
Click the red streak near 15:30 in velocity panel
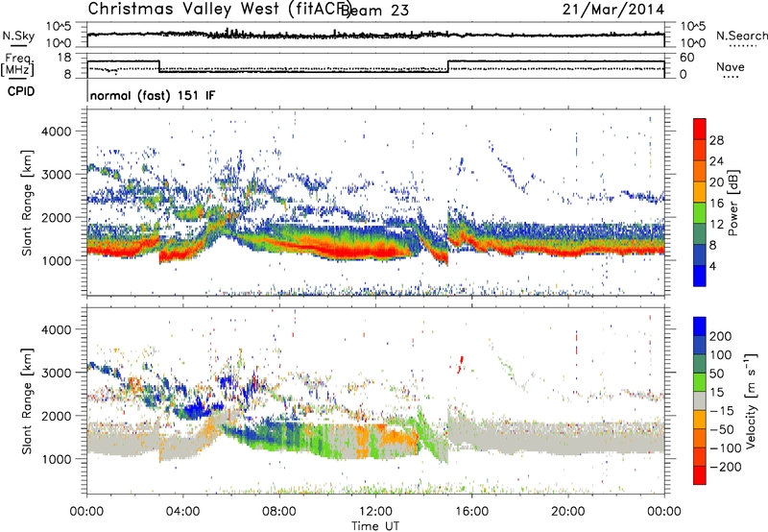[x=461, y=365]
